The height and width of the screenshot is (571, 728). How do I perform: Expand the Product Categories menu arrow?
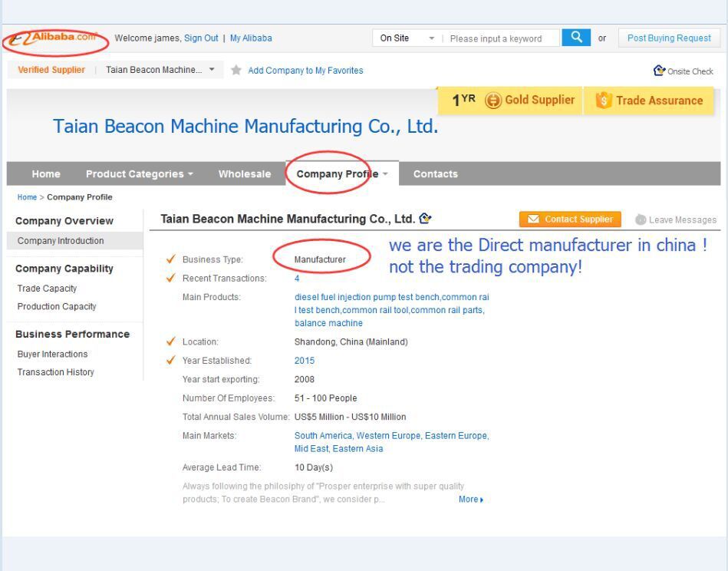tap(190, 173)
